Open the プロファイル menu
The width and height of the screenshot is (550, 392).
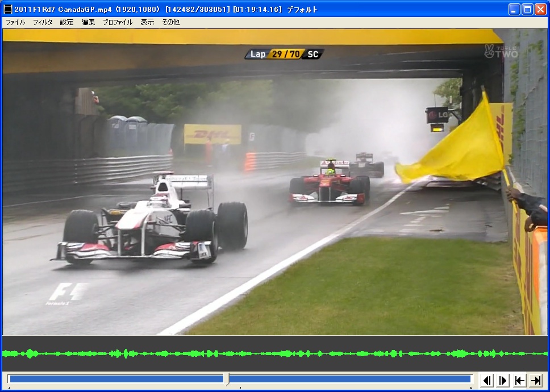click(118, 22)
